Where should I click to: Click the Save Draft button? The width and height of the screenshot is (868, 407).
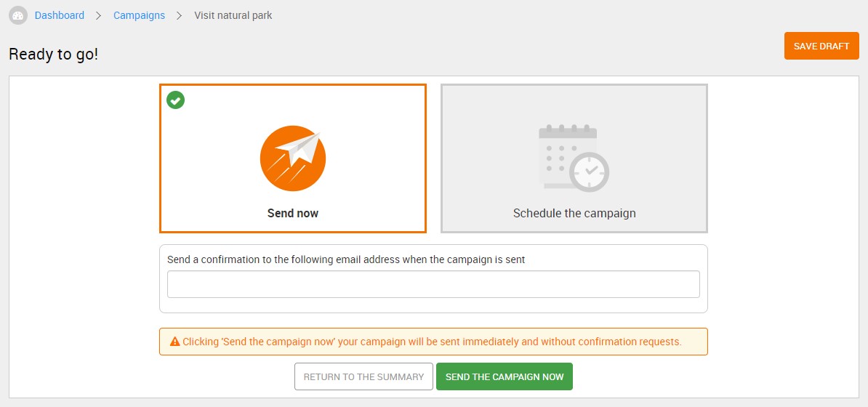click(x=821, y=46)
